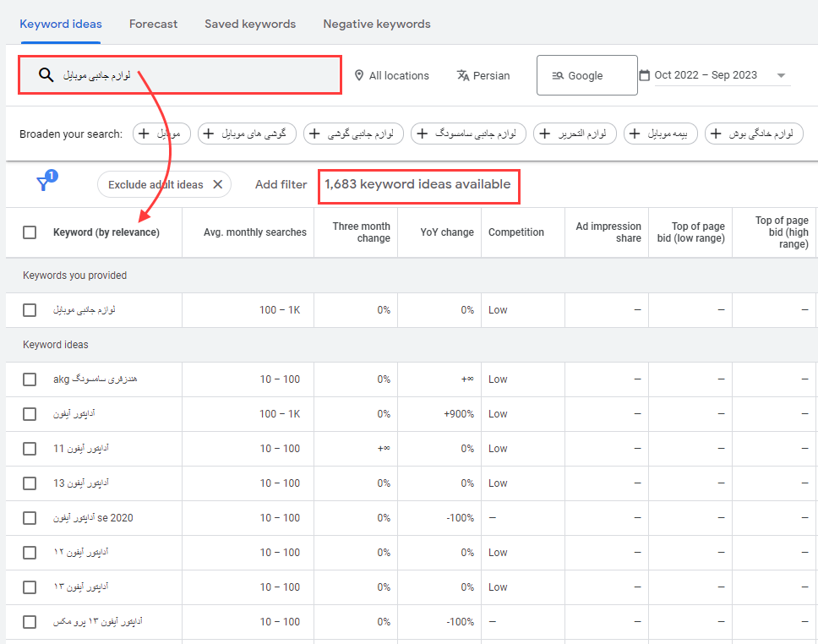Click the calendar icon beside date range
Image resolution: width=818 pixels, height=644 pixels.
pos(645,75)
